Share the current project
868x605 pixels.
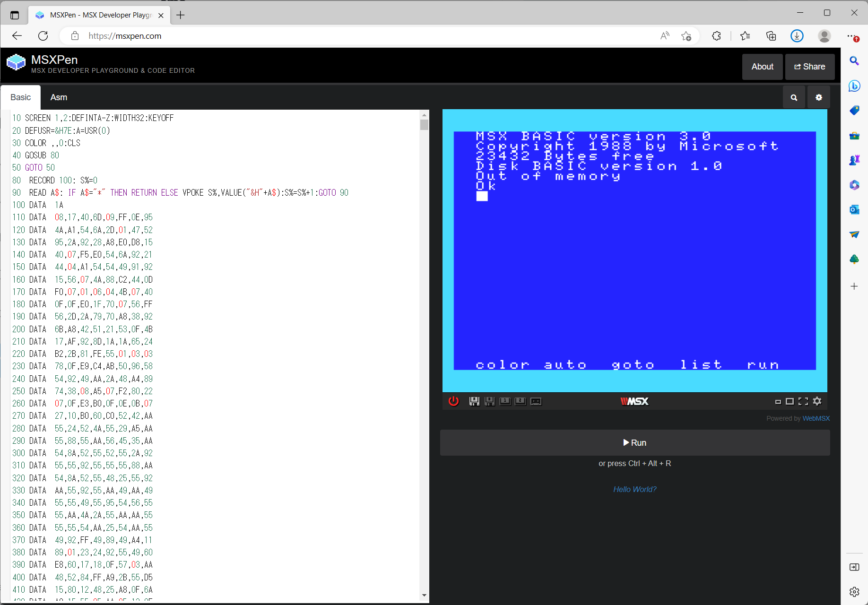(809, 67)
